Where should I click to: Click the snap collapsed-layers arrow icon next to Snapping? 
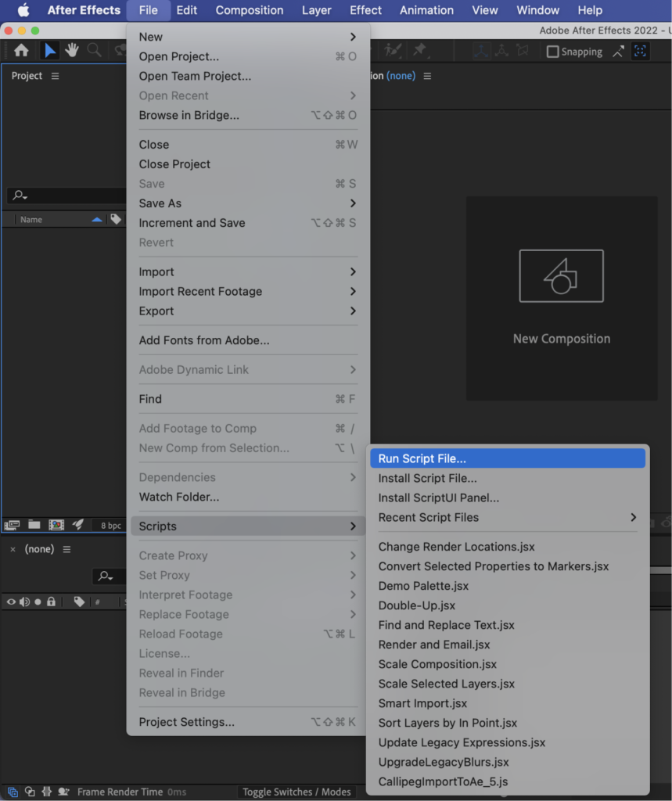click(618, 51)
